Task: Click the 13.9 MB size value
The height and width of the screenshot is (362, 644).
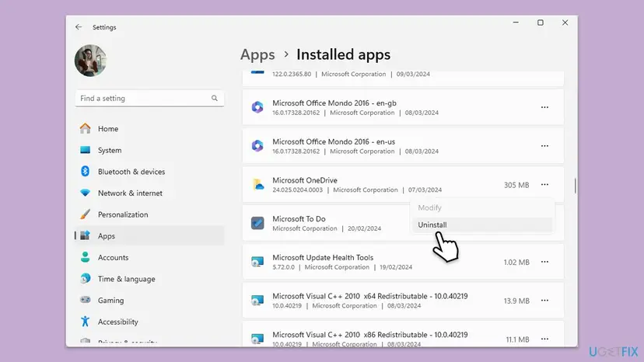Action: pyautogui.click(x=516, y=301)
